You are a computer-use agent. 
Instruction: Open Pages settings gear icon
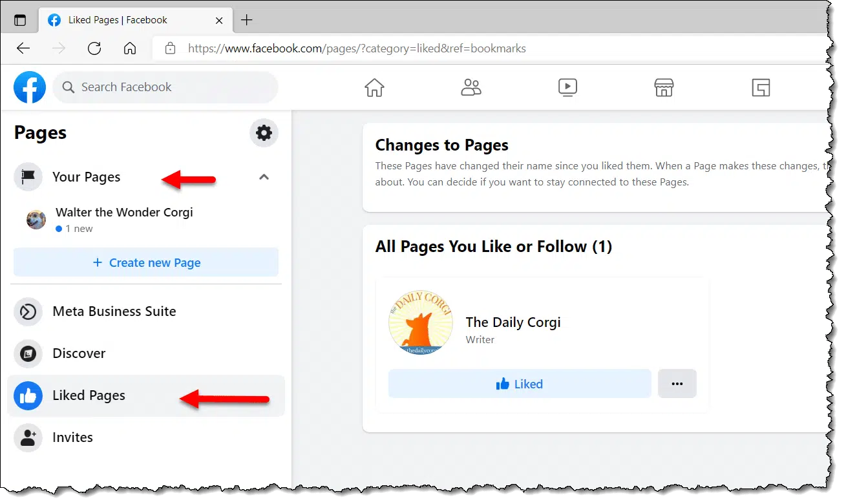tap(264, 133)
